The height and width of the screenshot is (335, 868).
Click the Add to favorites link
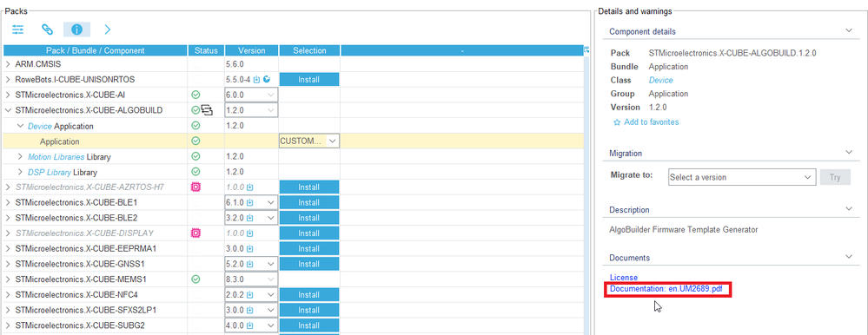click(x=651, y=122)
